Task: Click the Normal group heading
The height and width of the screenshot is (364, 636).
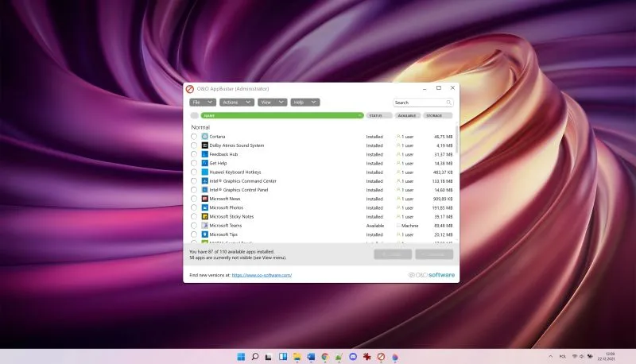Action: (x=200, y=127)
